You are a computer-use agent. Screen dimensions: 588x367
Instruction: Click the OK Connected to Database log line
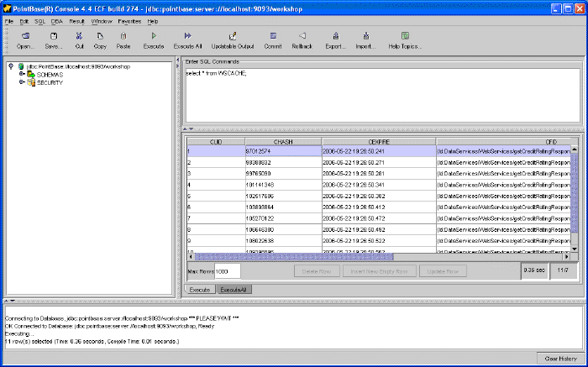(109, 326)
